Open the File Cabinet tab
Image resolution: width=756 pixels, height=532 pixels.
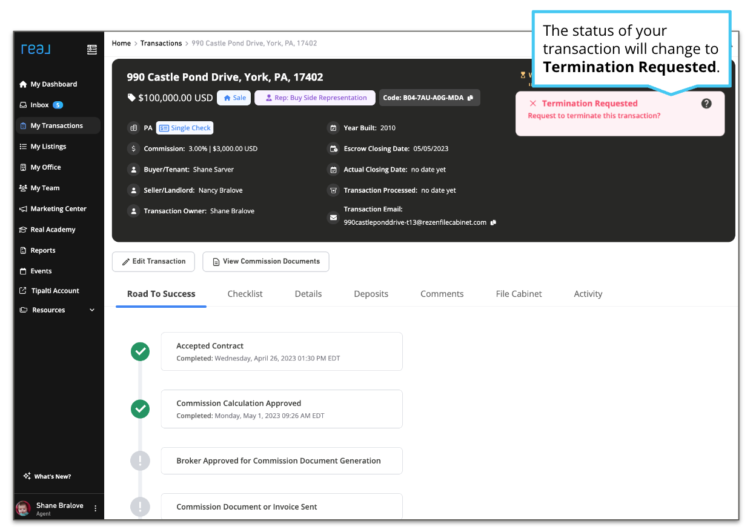519,294
